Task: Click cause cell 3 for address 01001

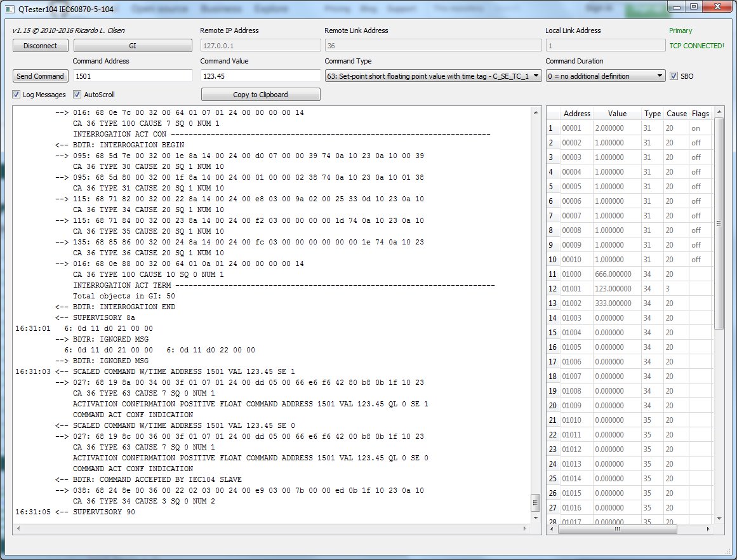Action: [x=676, y=289]
